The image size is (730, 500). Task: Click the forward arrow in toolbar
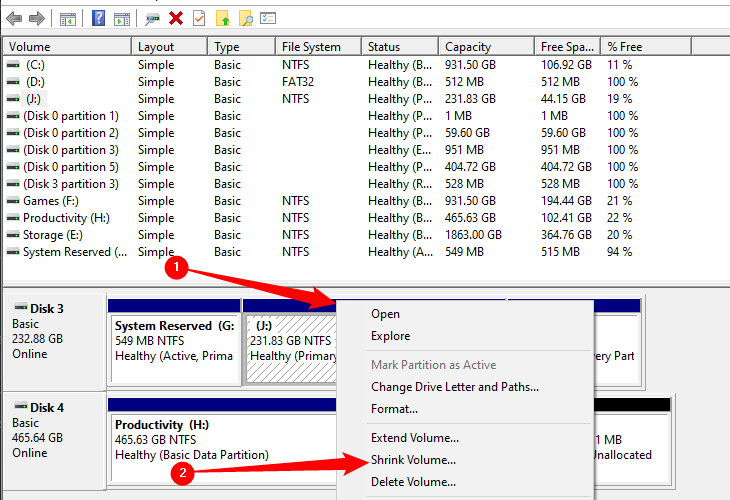point(36,18)
